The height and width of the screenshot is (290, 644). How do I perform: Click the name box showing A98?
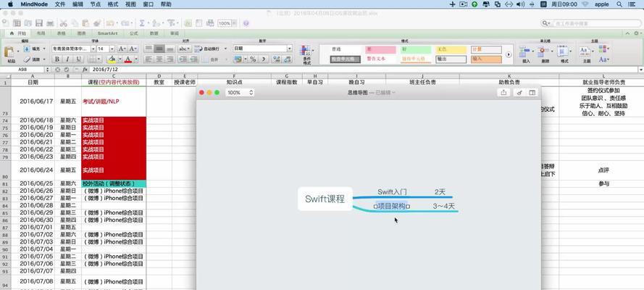(x=22, y=70)
